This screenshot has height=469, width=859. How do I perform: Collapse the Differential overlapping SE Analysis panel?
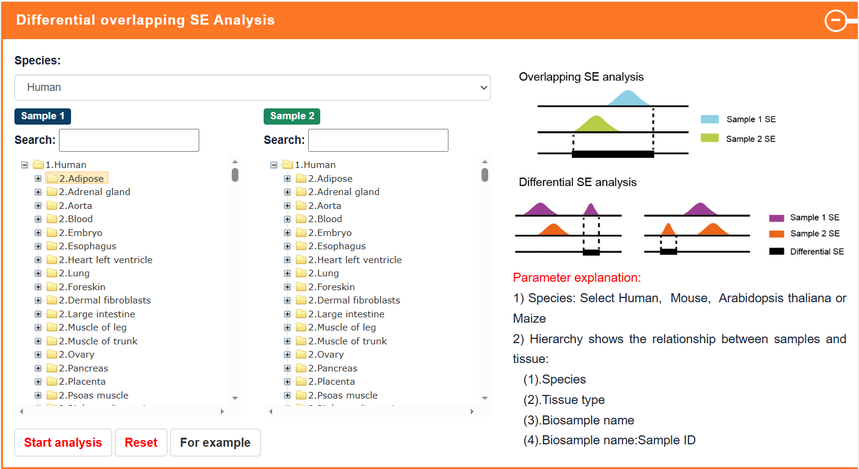(x=835, y=21)
